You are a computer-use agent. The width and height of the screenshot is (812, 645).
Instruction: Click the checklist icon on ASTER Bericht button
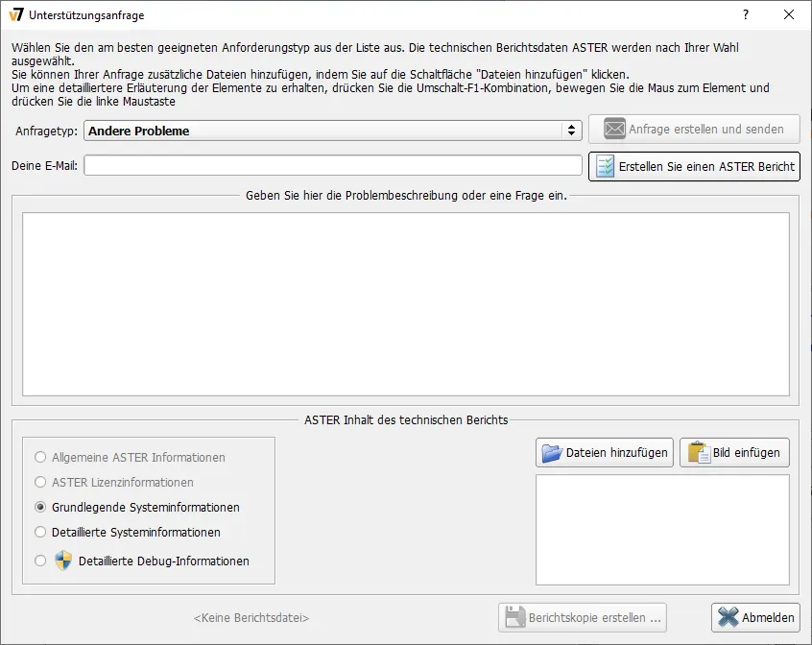click(x=606, y=166)
